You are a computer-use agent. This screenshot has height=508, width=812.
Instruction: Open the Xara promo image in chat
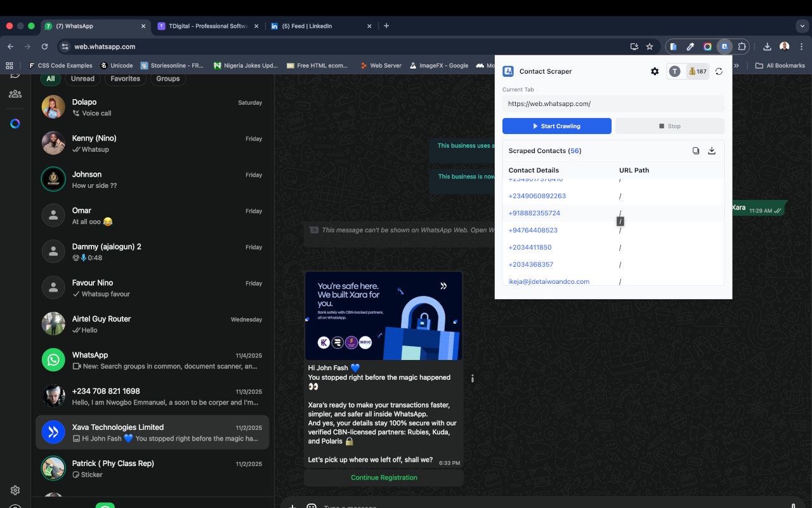point(383,316)
